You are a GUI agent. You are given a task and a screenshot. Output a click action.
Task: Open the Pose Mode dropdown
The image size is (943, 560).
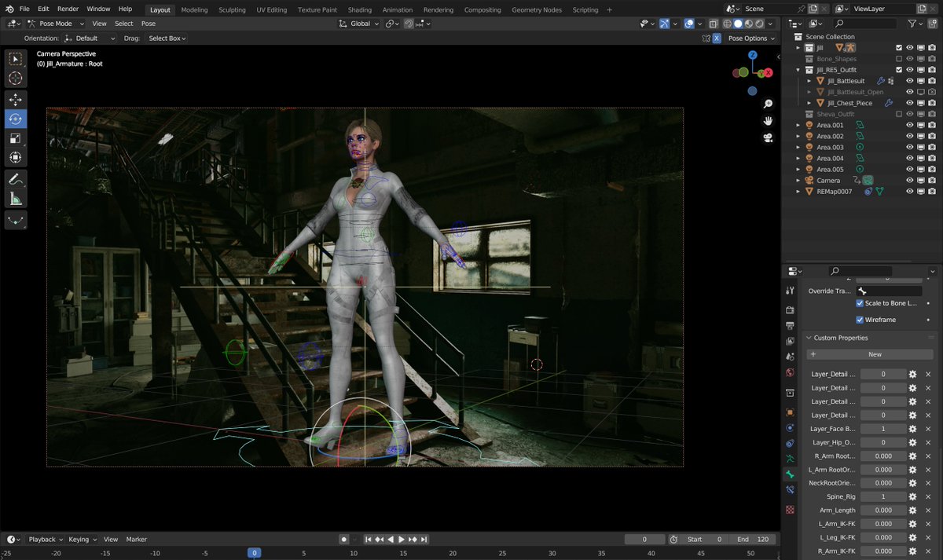coord(56,24)
